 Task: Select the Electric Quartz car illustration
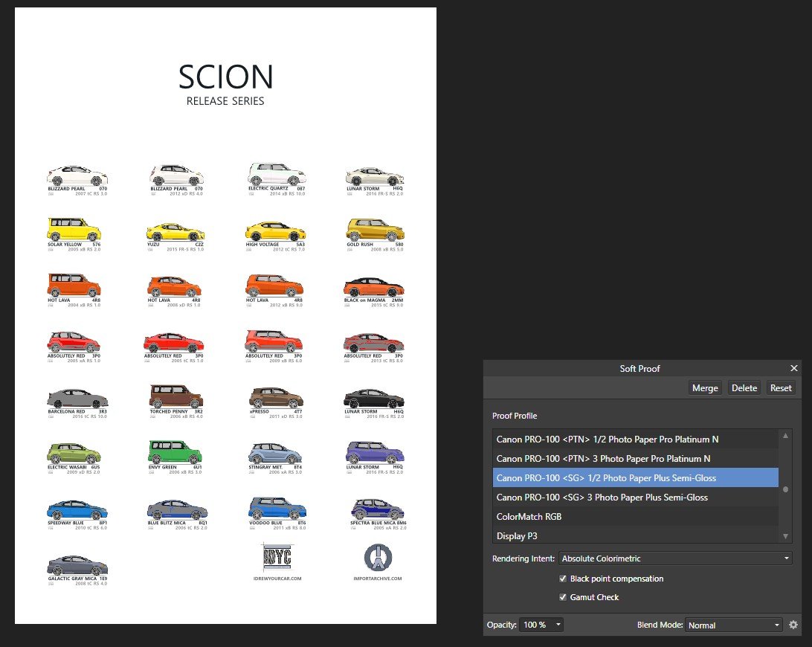click(277, 174)
